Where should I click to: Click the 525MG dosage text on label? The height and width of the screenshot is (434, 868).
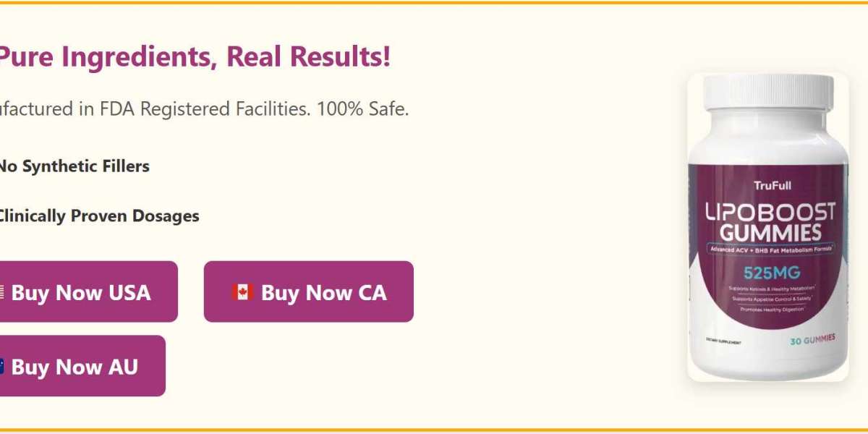tap(773, 273)
